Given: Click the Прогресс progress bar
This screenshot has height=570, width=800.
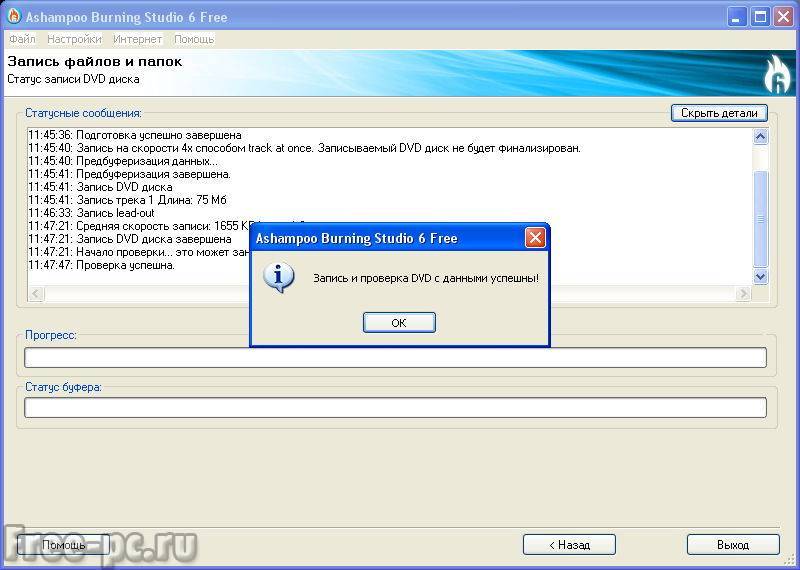Looking at the screenshot, I should coord(395,357).
